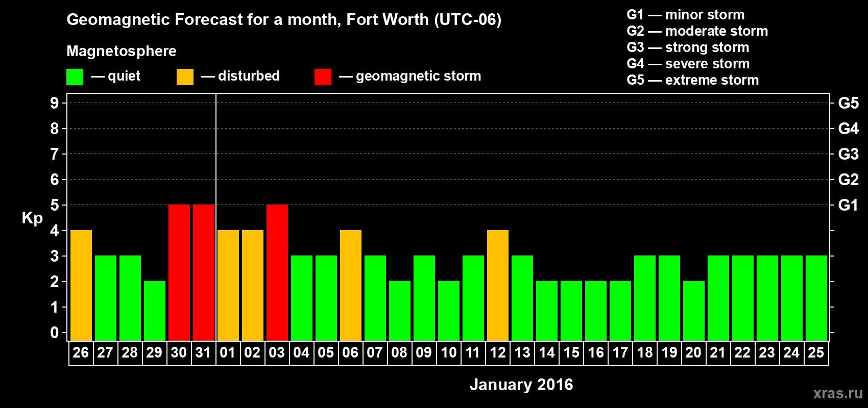
Task: Click the G2 label on right axis
Action: click(x=849, y=180)
